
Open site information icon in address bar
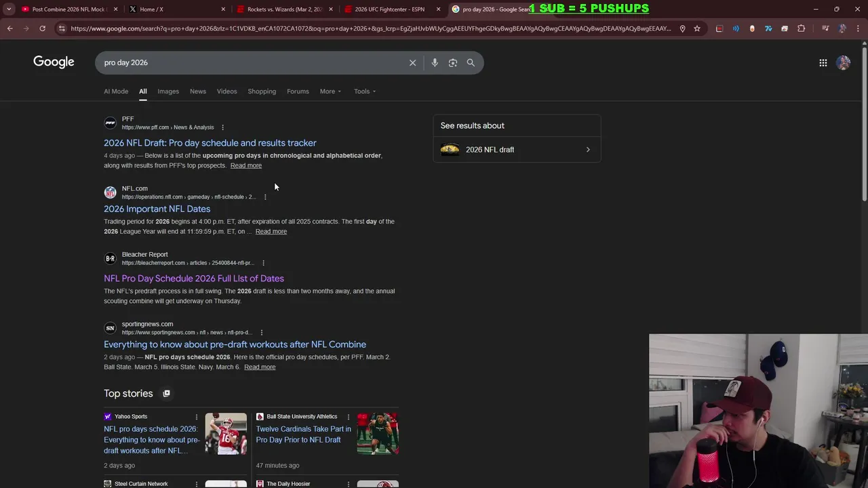pos(62,28)
